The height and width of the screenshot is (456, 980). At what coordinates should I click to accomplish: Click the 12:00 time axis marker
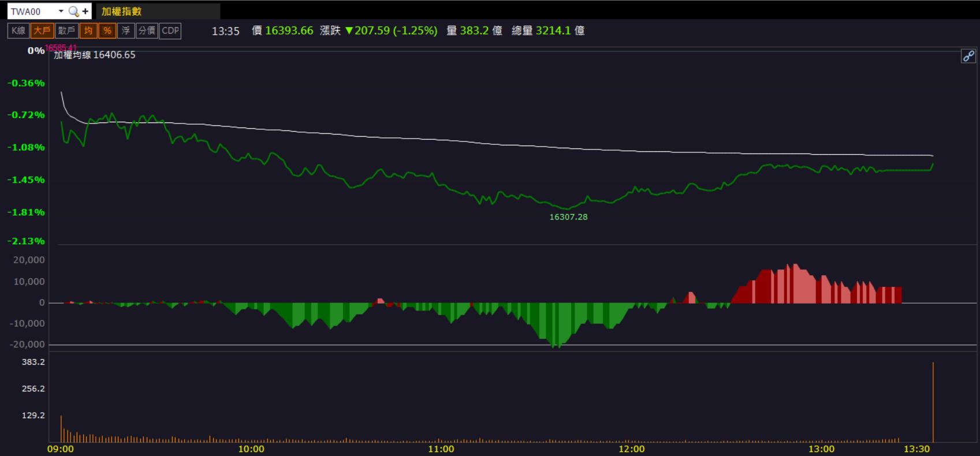(x=631, y=449)
